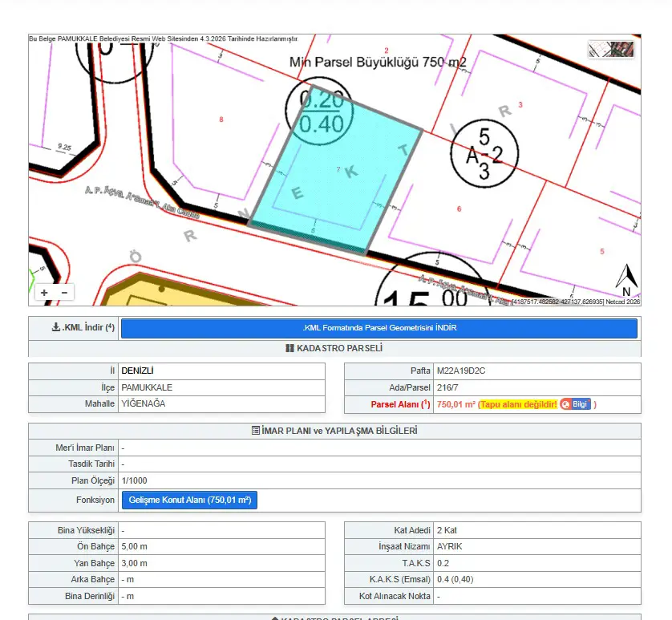Viewport: 672px width, 620px height.
Task: Select the Parsel Alanı value 750,01 m²
Action: click(456, 404)
